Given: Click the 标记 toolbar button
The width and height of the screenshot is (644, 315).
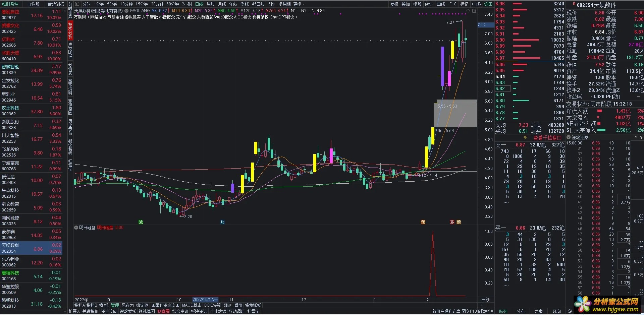Looking at the screenshot, I should (464, 4).
